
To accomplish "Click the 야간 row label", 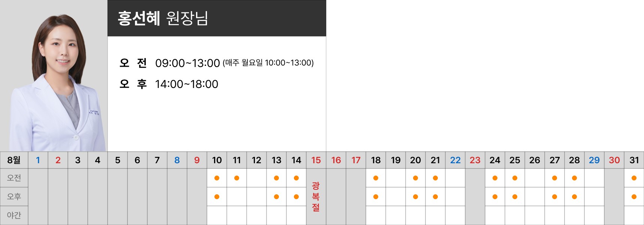I will tap(14, 215).
